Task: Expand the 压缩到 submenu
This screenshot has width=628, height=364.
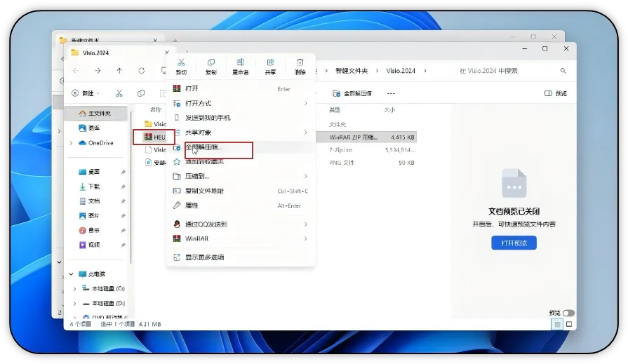Action: tap(306, 176)
